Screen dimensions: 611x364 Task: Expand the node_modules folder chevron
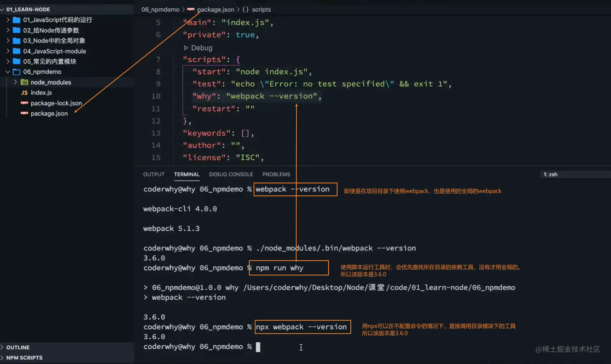15,82
